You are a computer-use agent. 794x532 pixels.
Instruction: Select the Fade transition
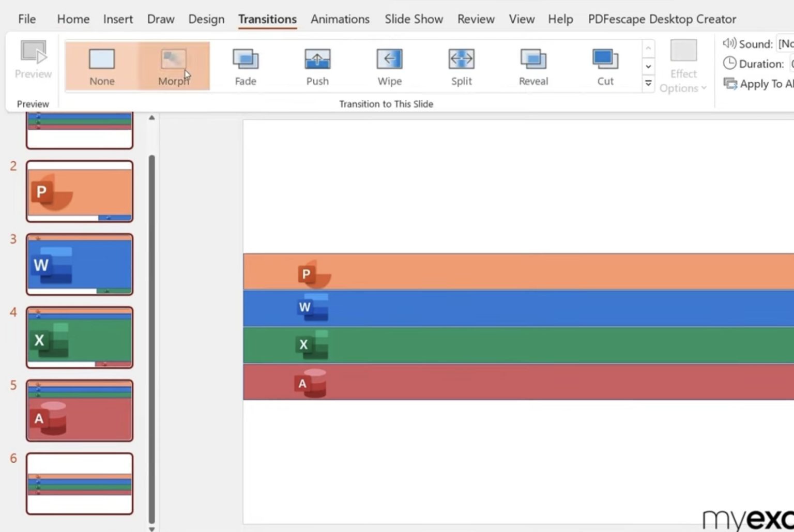click(245, 65)
